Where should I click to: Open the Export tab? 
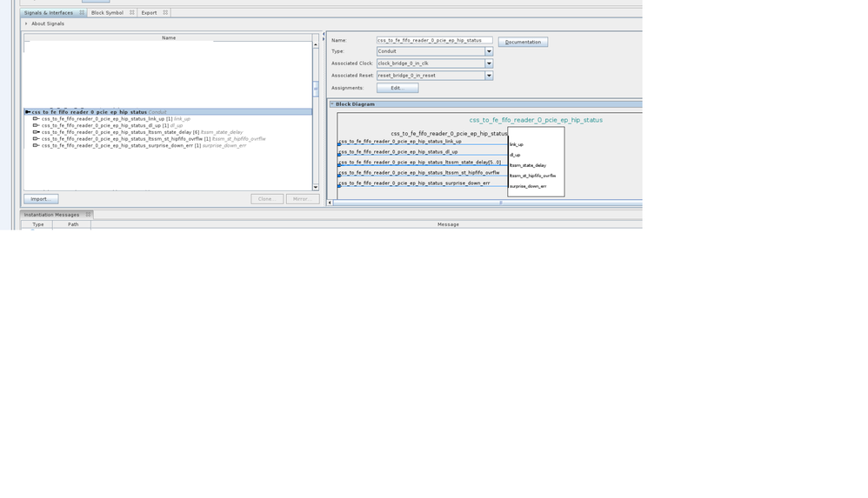[149, 12]
